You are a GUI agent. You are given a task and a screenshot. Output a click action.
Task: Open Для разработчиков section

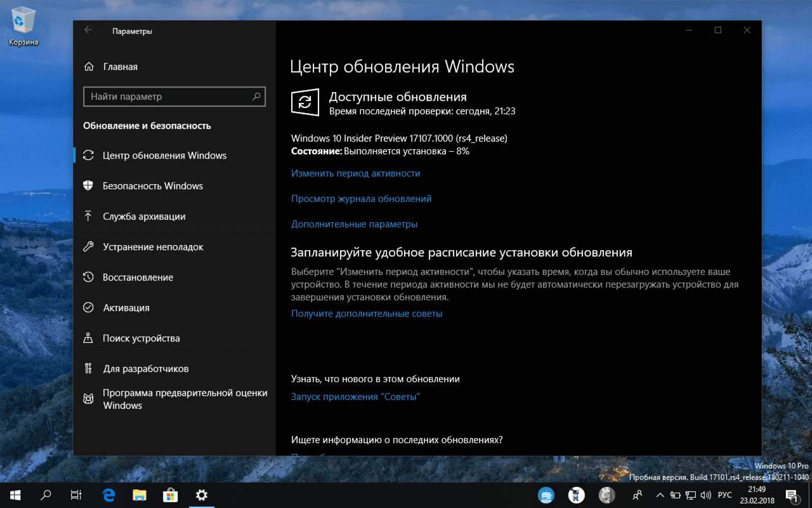174,369
